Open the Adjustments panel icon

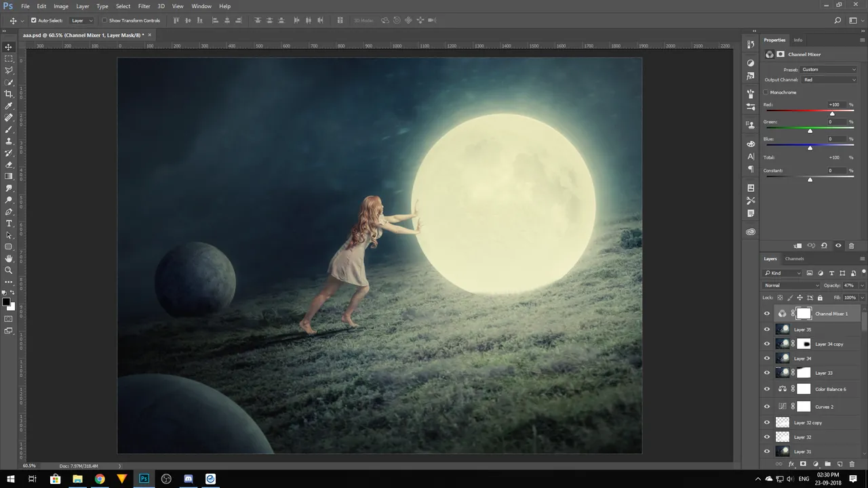click(x=751, y=62)
